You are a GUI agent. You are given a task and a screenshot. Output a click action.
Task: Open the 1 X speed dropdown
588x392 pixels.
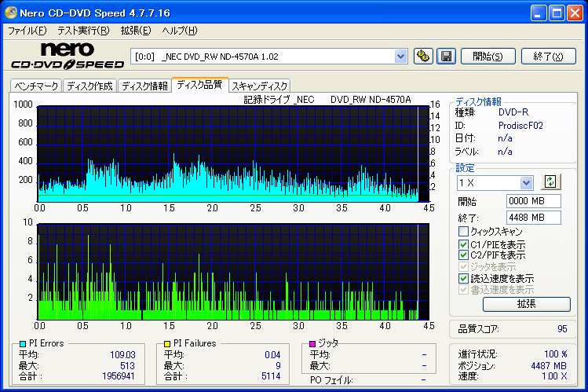[526, 183]
